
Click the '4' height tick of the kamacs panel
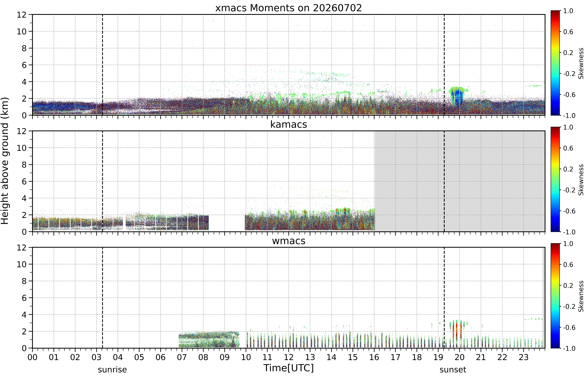(24, 198)
